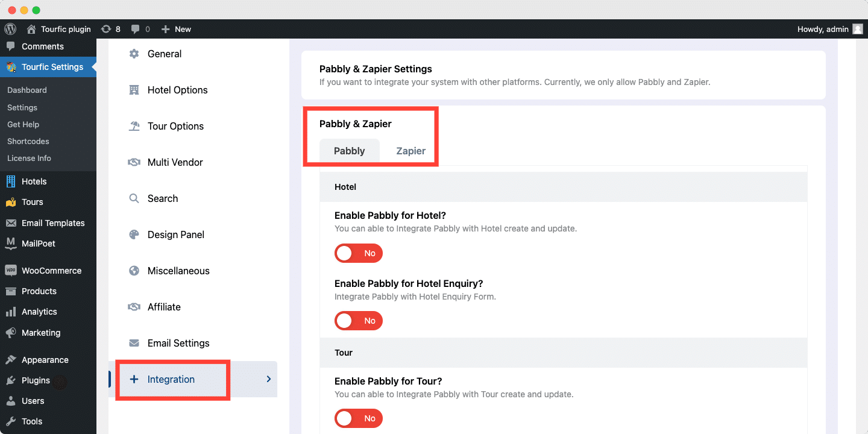Switch to the Pabbly tab
Viewport: 868px width, 434px height.
click(x=350, y=151)
